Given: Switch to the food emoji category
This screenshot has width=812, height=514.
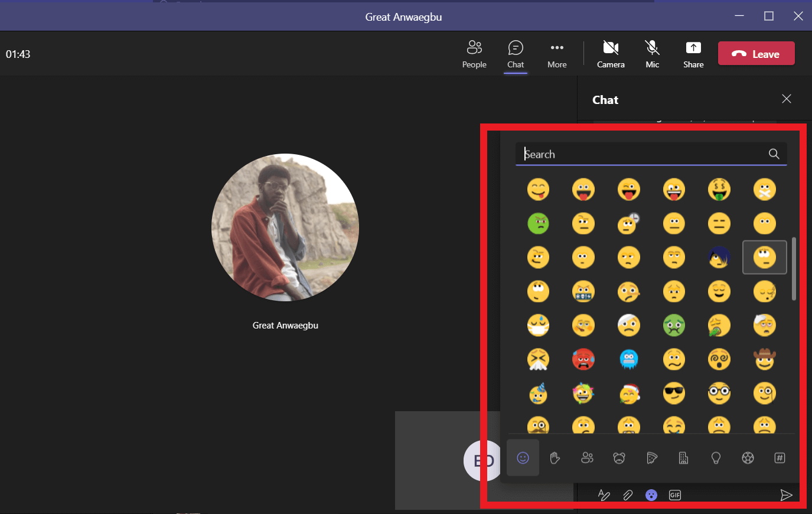Looking at the screenshot, I should coord(651,458).
